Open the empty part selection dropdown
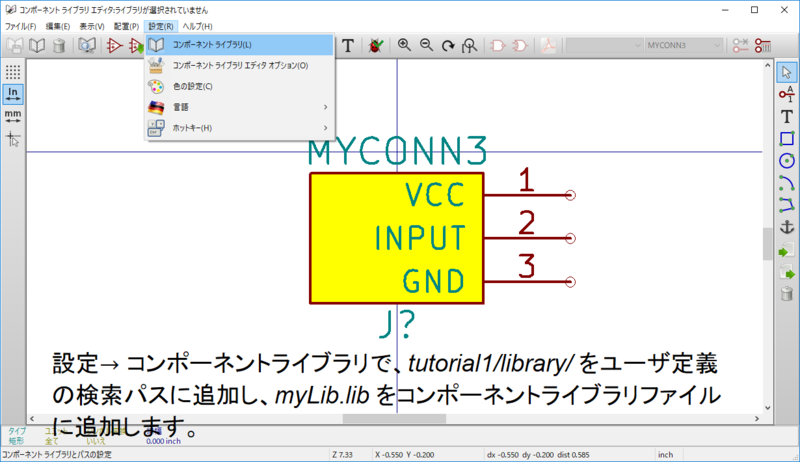This screenshot has width=800, height=462. pos(604,45)
